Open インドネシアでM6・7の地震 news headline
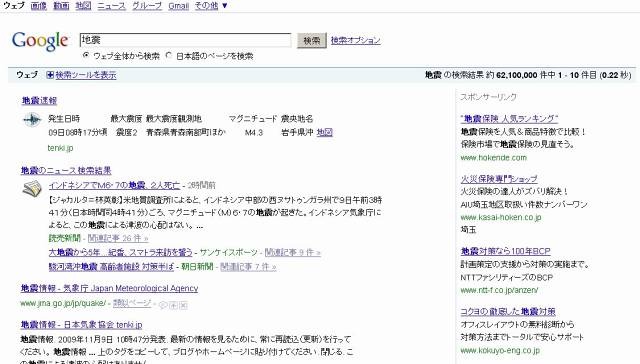 pos(114,185)
